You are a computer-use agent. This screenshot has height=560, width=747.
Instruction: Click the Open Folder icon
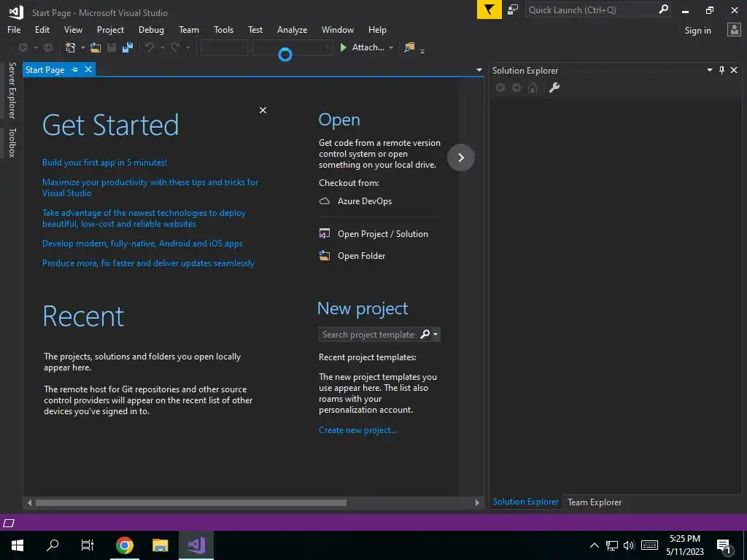[x=325, y=256]
